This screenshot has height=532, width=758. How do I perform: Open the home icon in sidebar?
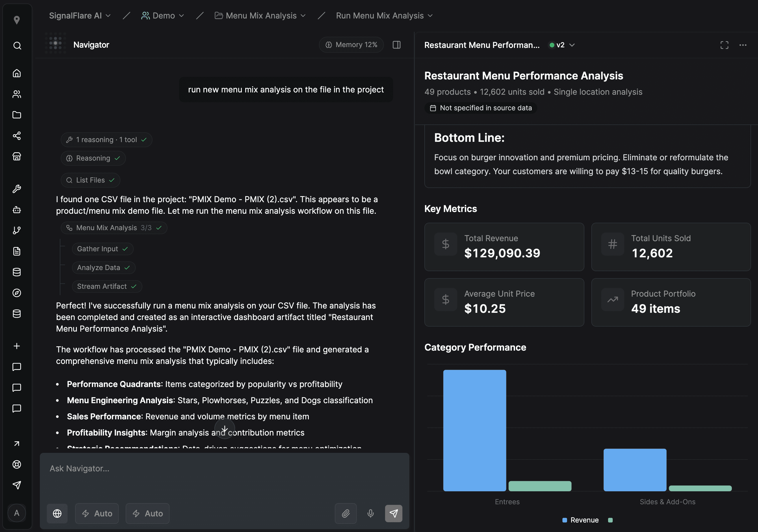tap(17, 73)
